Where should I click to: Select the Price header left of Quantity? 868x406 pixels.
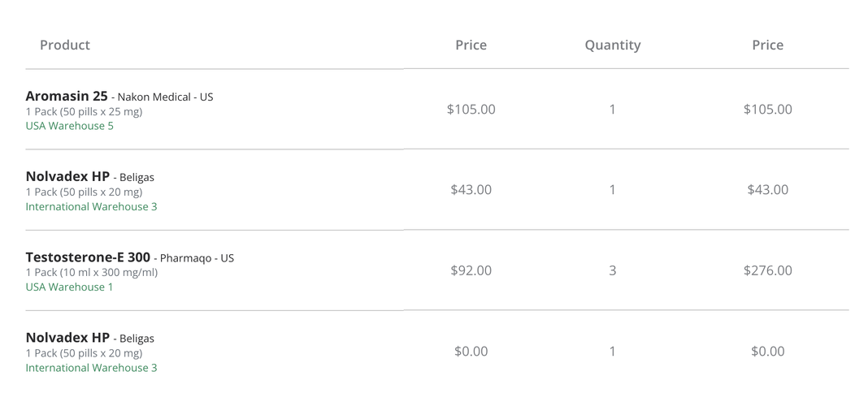tap(471, 45)
